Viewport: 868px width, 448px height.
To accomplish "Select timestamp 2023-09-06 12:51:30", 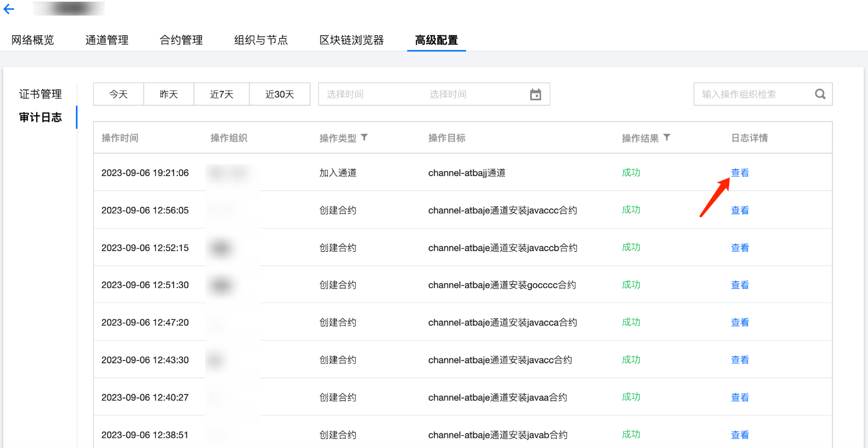I will 145,285.
